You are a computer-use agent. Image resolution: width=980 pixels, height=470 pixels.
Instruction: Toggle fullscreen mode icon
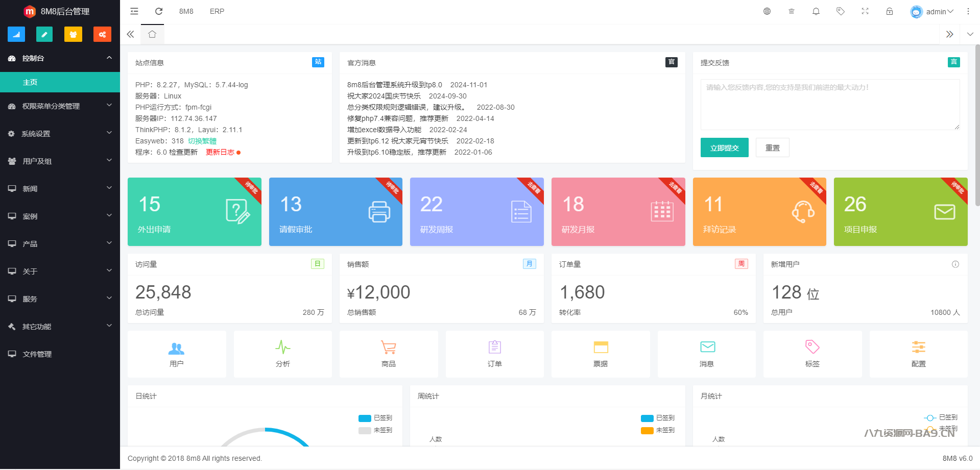click(865, 11)
